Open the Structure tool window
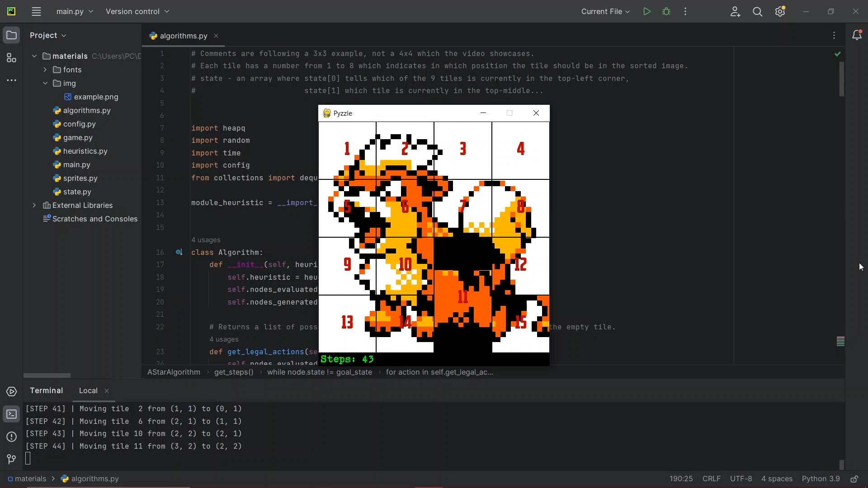 tap(11, 58)
